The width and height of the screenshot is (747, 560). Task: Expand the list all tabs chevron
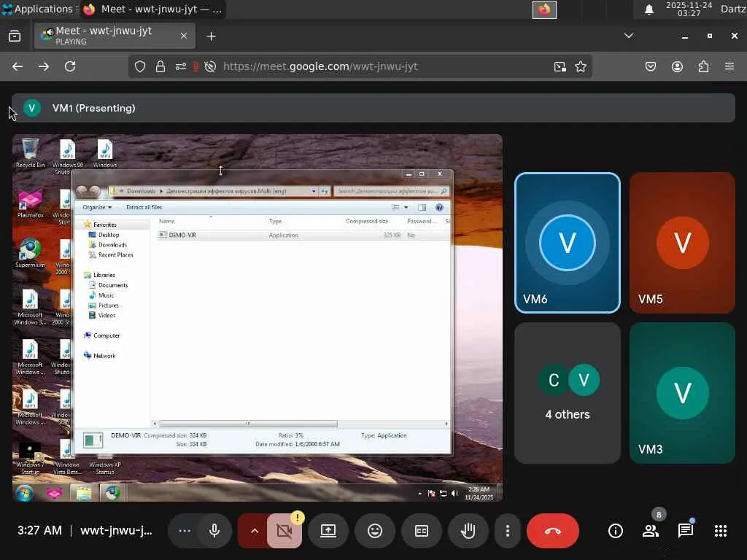point(629,36)
